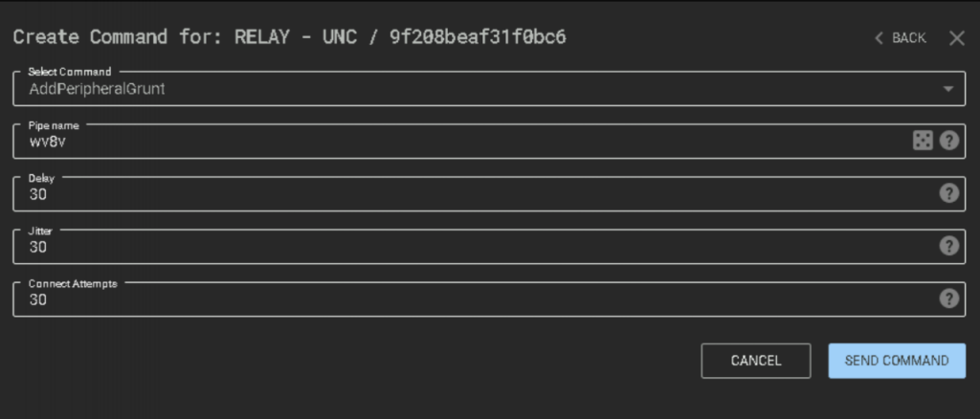Click the Select Command field label
Viewport: 980px width, 419px height.
69,72
